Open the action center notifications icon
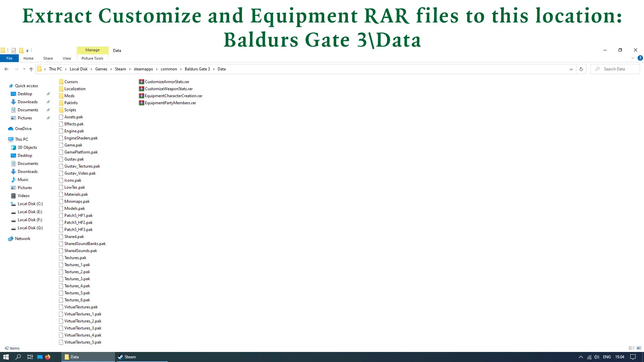 (x=633, y=357)
